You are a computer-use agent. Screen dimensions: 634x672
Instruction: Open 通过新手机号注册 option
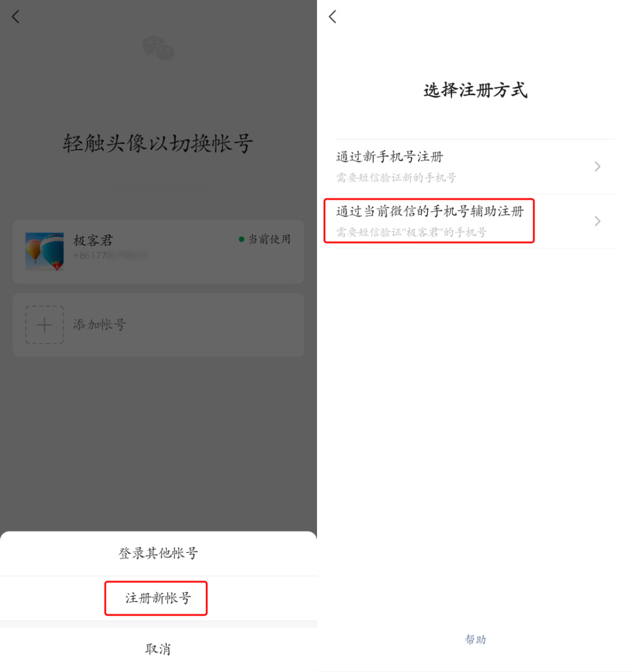(475, 166)
